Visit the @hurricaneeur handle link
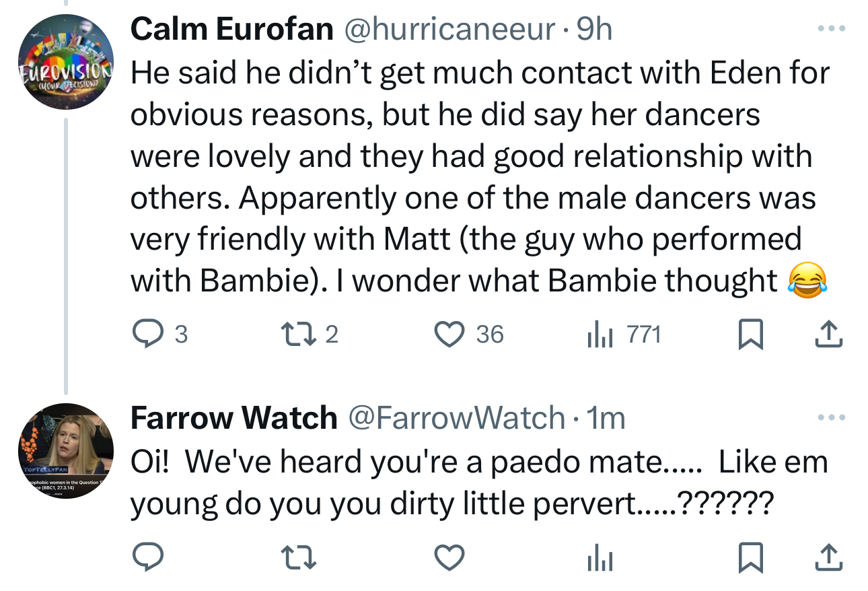This screenshot has width=868, height=591. (449, 30)
